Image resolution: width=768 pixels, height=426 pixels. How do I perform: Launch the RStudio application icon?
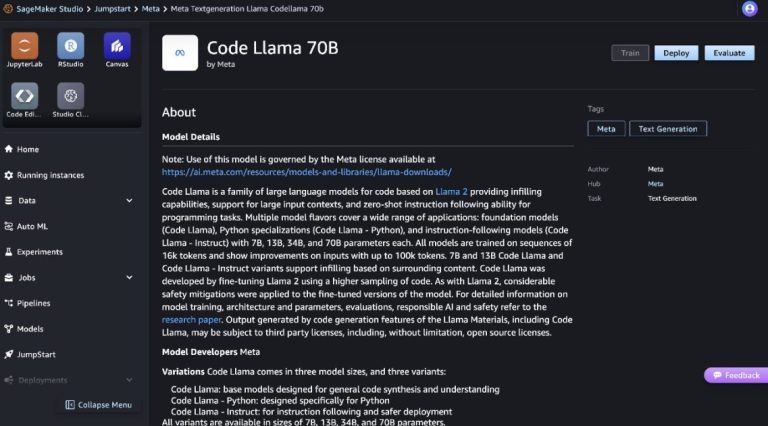pyautogui.click(x=71, y=45)
